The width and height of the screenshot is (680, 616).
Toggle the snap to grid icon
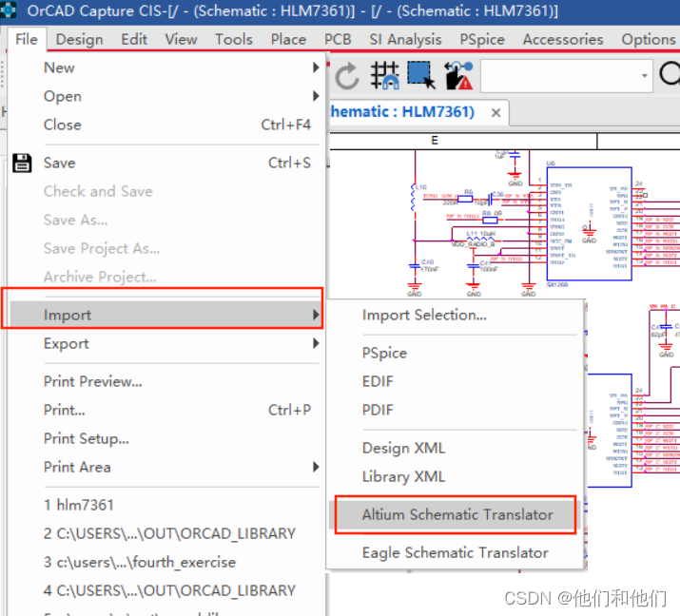[384, 75]
